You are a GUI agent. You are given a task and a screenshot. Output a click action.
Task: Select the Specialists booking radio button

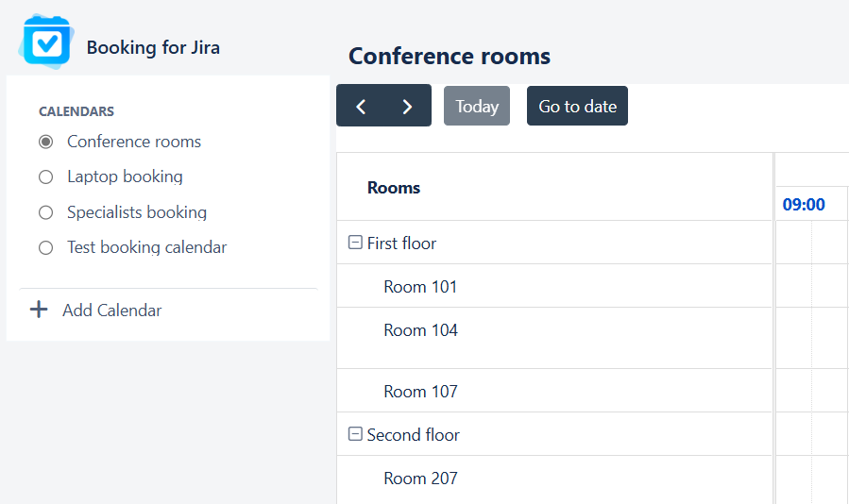point(45,212)
